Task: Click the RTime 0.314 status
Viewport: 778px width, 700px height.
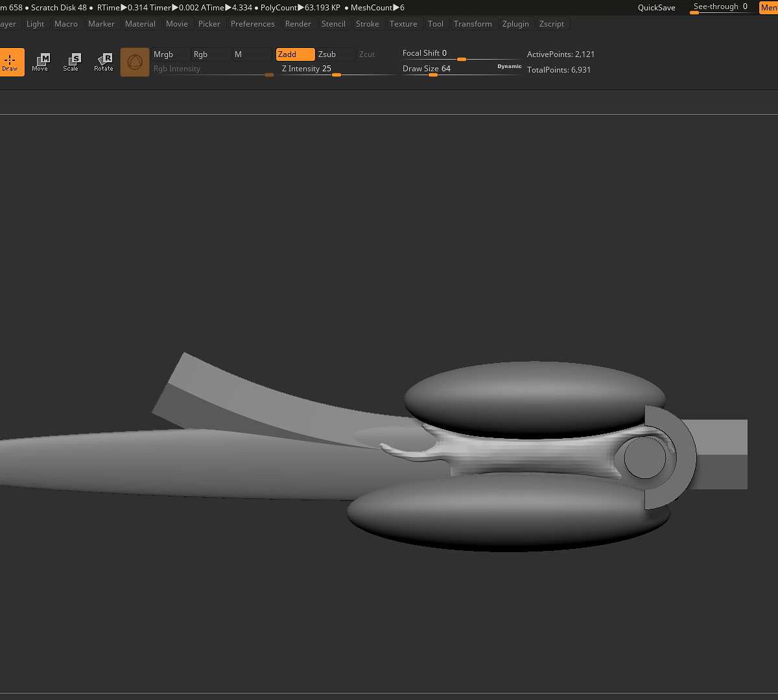Action: pyautogui.click(x=123, y=8)
